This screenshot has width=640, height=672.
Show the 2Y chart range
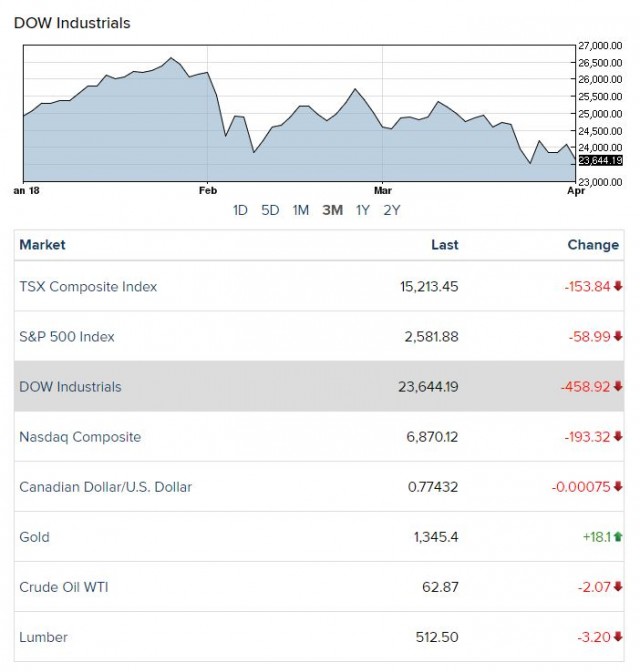(x=392, y=210)
